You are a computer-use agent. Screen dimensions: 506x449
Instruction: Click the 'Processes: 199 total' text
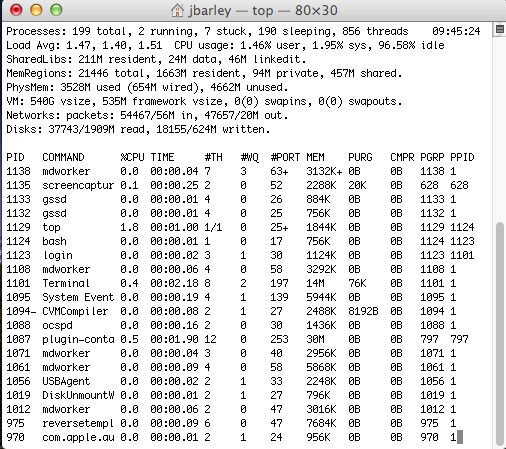coord(66,31)
